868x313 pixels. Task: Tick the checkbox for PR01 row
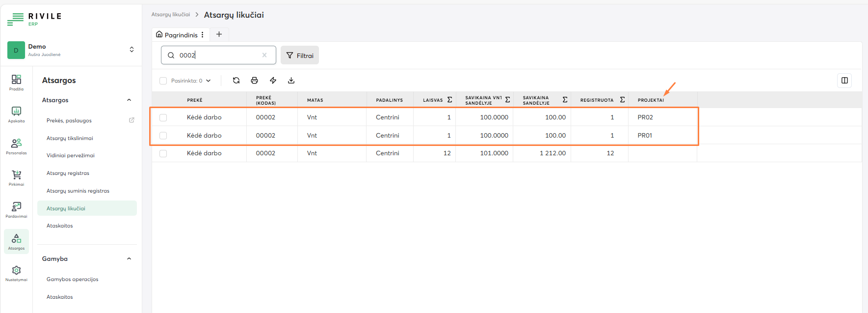click(x=163, y=136)
